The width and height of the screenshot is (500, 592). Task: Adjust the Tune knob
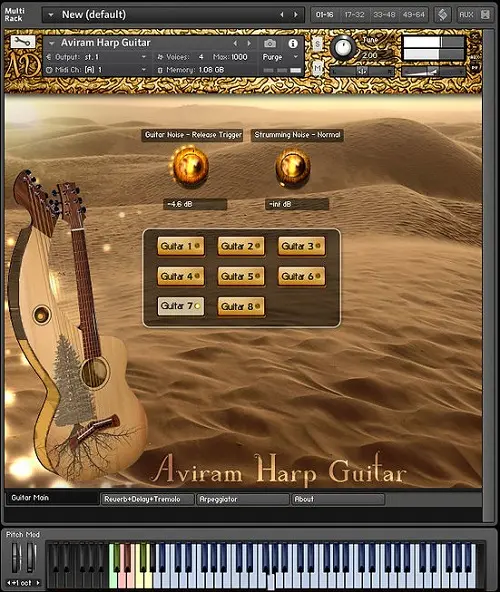tap(343, 48)
